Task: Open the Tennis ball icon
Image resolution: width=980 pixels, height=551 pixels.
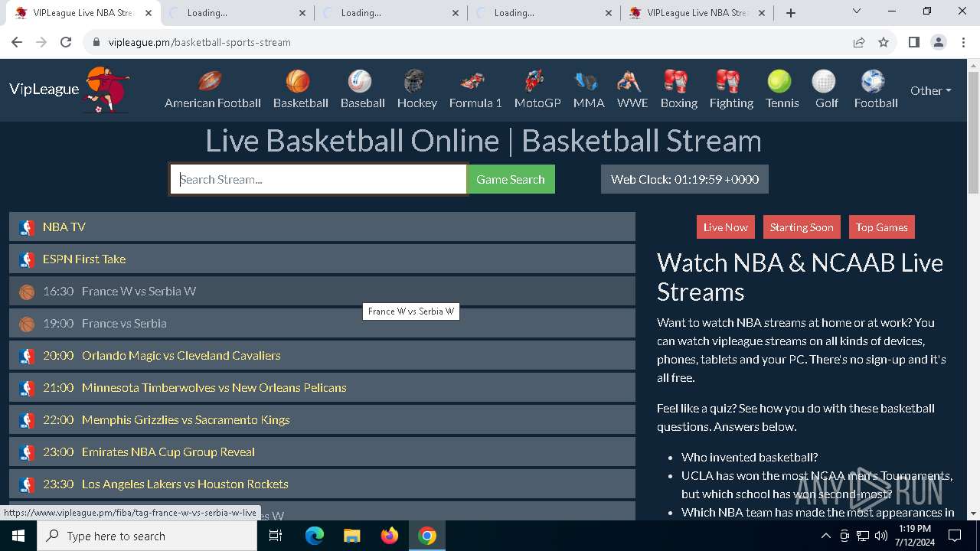Action: pos(779,80)
